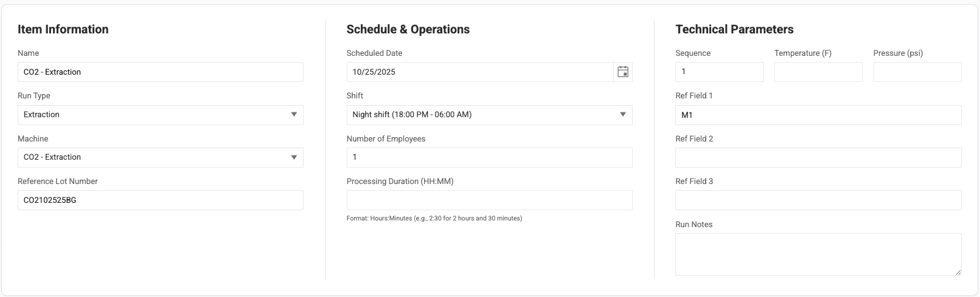Open the Scheduled Date calendar picker icon
This screenshot has height=297, width=980.
(623, 72)
